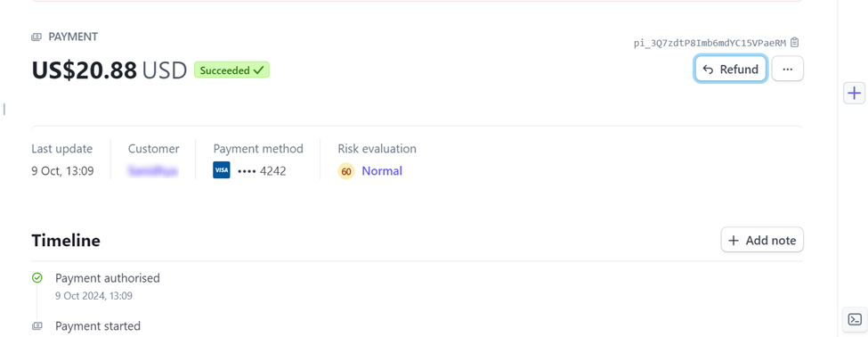Click the US$20.88 payment amount
The image size is (868, 337).
pyautogui.click(x=85, y=70)
